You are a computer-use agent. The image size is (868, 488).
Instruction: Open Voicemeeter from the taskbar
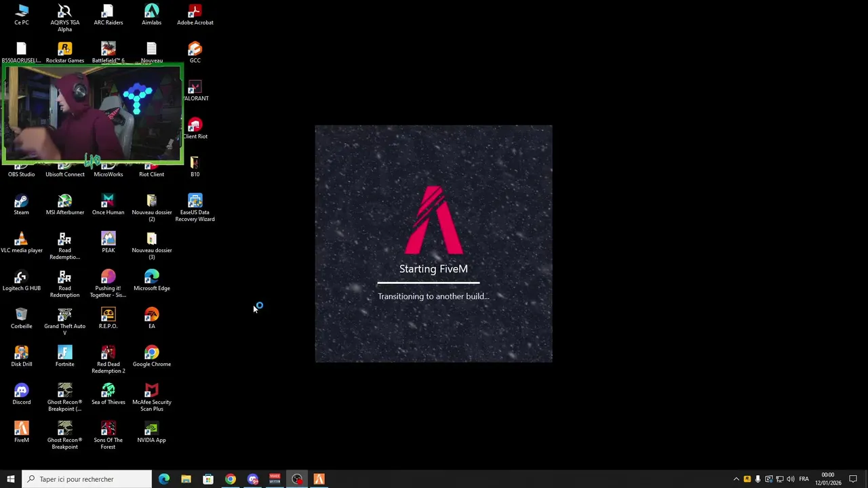(275, 479)
